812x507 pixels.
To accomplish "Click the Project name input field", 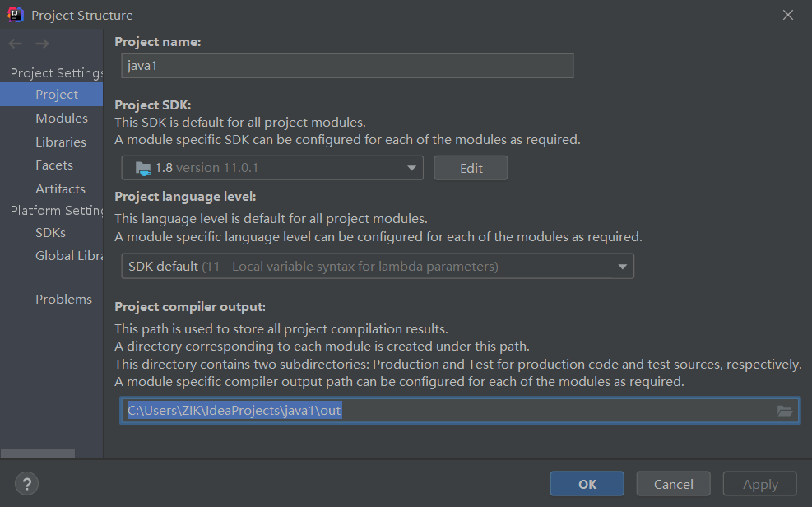I will 346,66.
